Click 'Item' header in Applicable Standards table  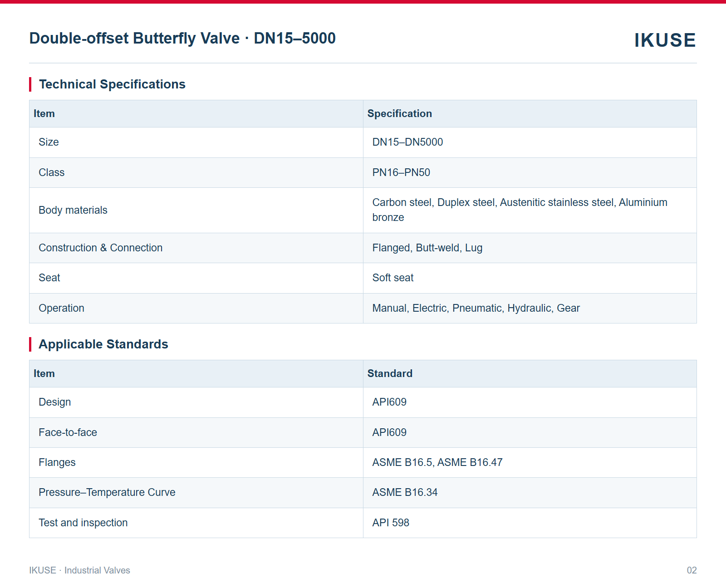44,373
